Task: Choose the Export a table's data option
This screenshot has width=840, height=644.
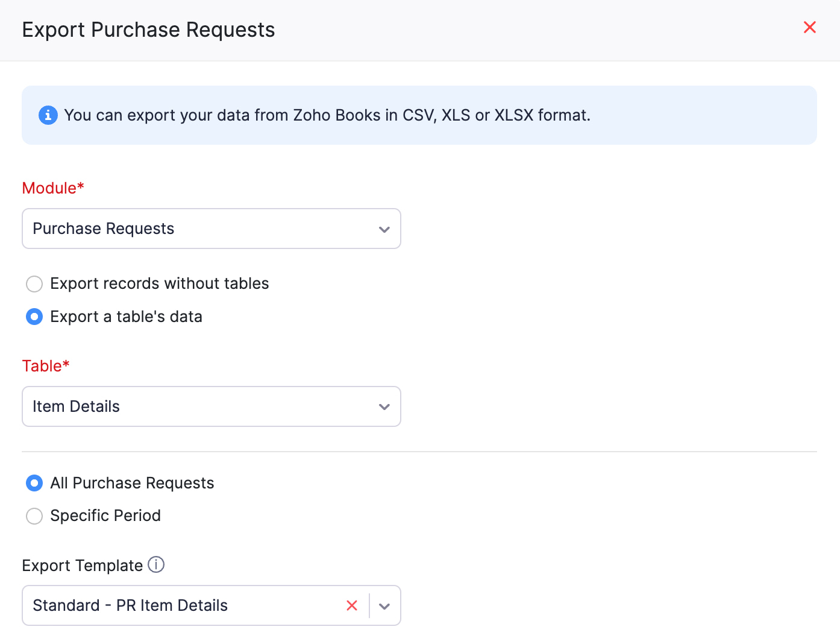Action: coord(34,317)
